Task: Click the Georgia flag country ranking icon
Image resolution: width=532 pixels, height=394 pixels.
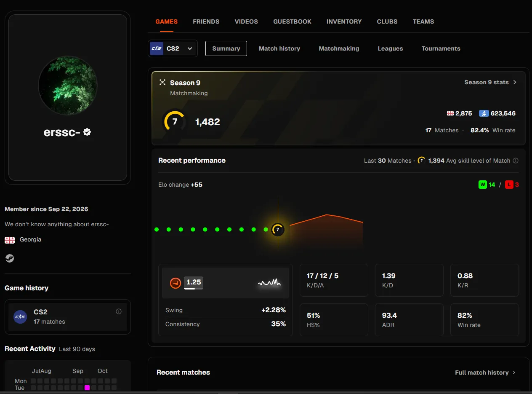Action: (x=450, y=113)
